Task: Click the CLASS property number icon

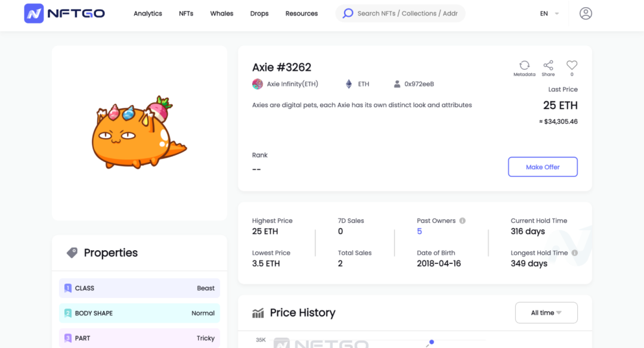Action: coord(68,288)
